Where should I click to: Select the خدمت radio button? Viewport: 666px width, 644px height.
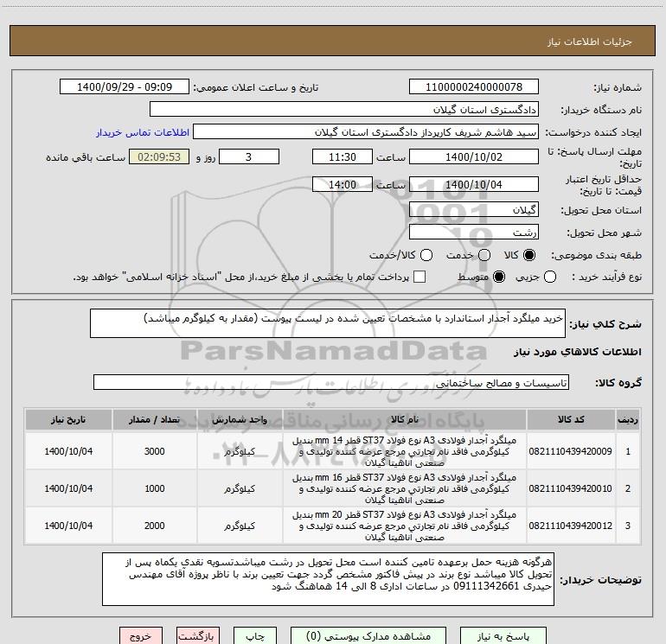484,255
